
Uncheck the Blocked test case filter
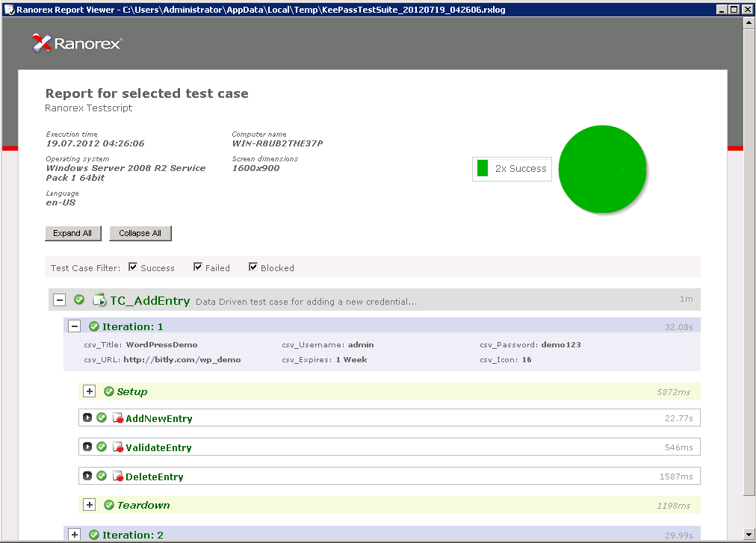[253, 267]
